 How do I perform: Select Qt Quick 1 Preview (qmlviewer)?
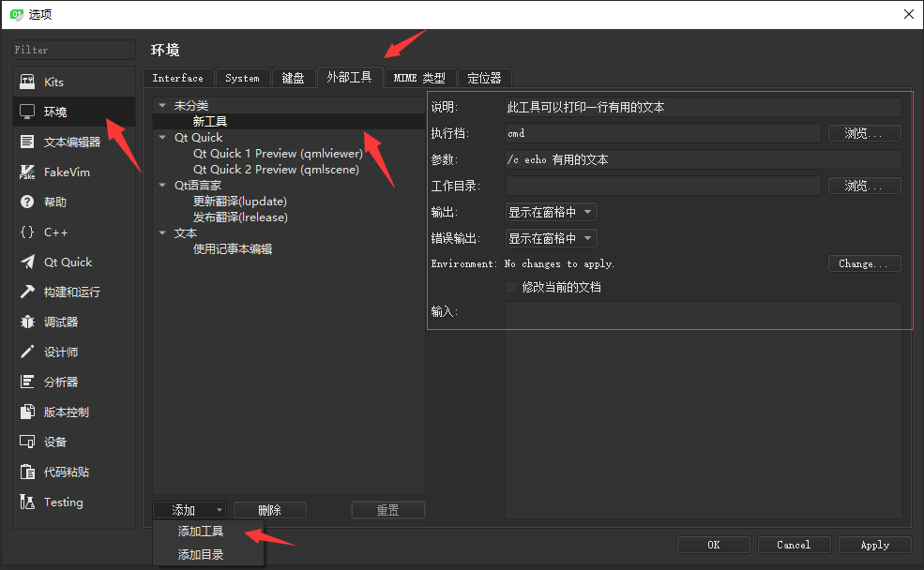(278, 153)
